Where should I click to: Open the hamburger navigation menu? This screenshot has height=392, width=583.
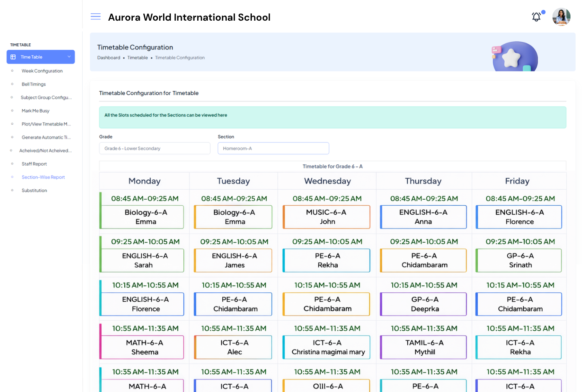coord(96,16)
